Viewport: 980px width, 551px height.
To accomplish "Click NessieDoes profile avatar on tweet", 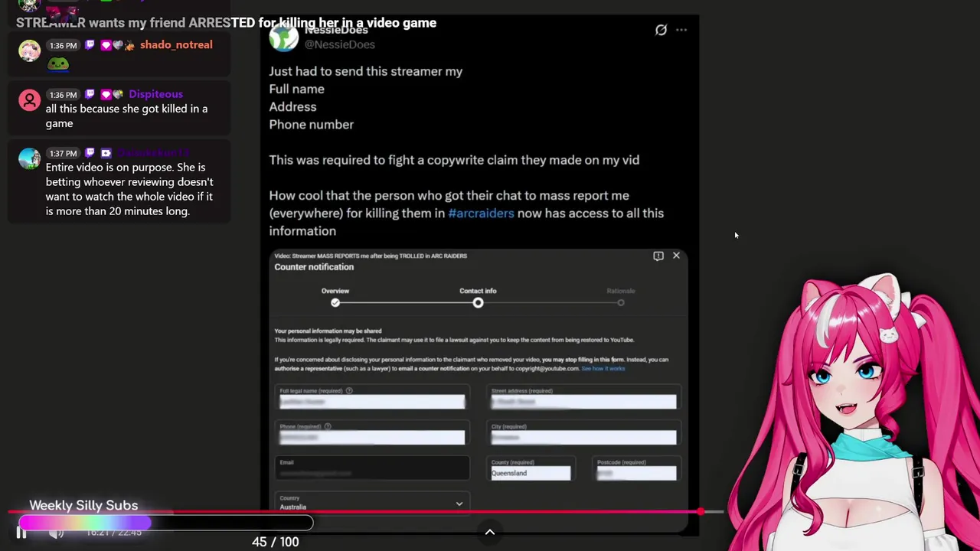I will tap(283, 37).
